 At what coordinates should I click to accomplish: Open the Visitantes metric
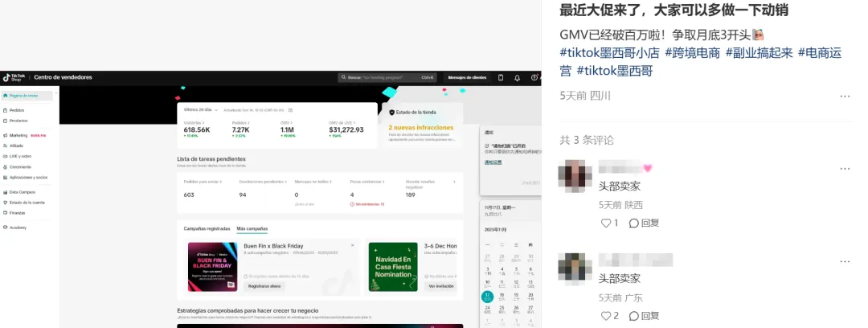click(197, 129)
